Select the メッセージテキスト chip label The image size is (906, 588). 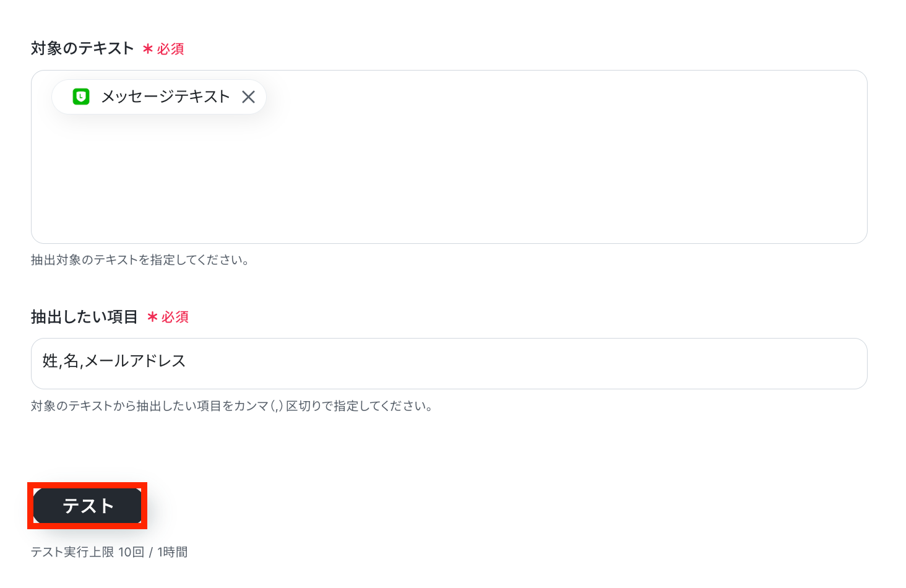[x=165, y=97]
